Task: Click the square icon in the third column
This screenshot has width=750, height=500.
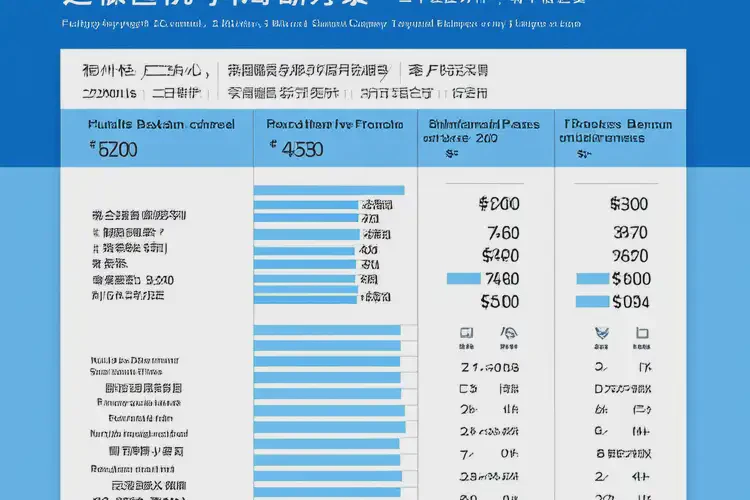Action: (466, 334)
